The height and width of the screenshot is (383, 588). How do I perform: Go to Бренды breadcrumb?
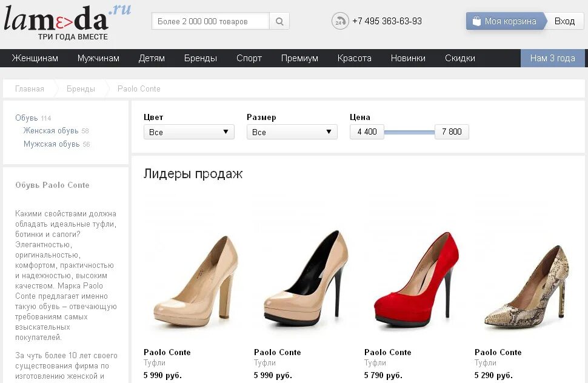coord(81,89)
